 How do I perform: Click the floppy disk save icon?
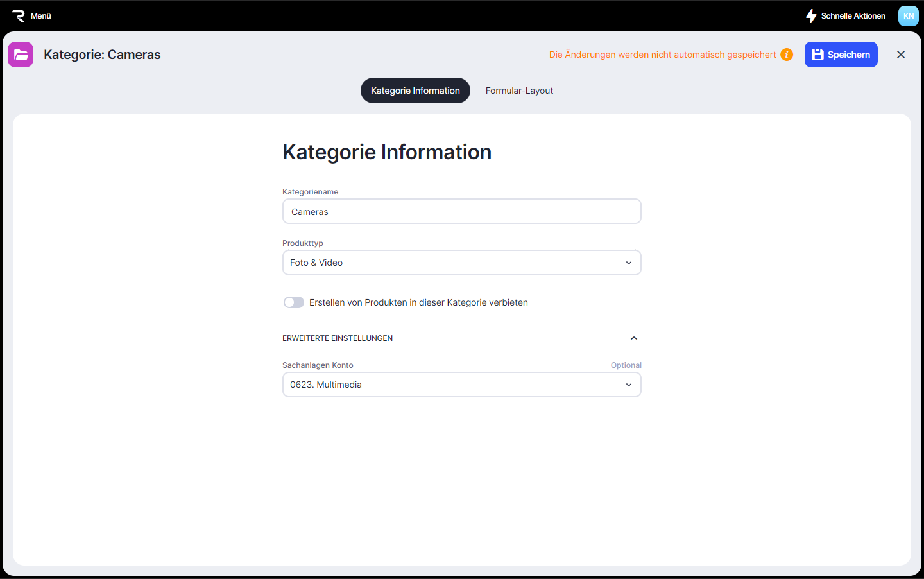click(x=817, y=55)
